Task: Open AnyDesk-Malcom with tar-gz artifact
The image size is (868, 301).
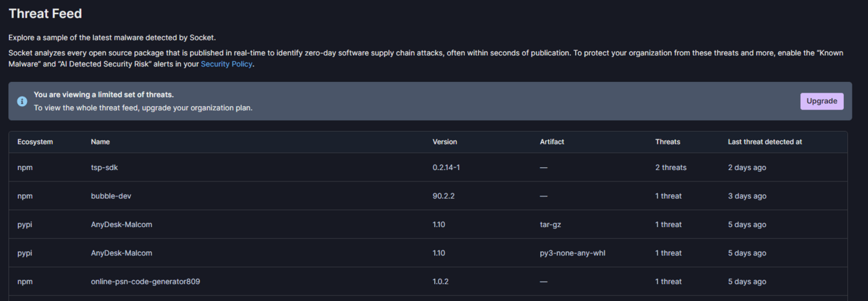Action: pos(122,224)
